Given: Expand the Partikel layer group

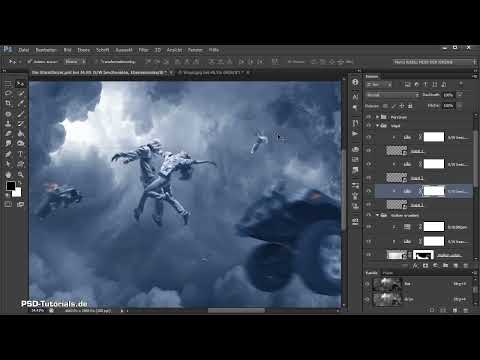Looking at the screenshot, I should (377, 117).
